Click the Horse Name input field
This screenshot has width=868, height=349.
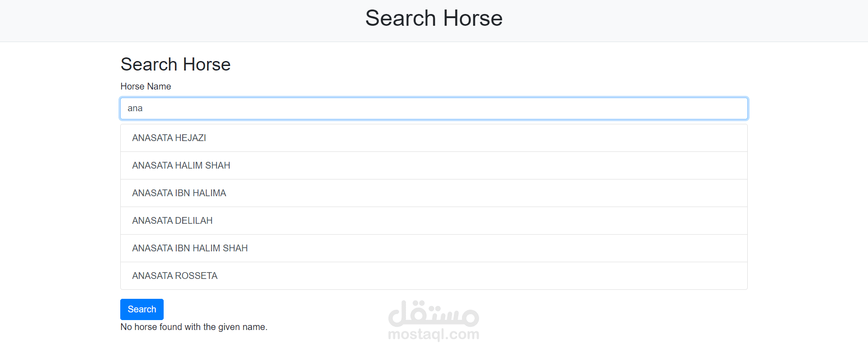point(434,108)
